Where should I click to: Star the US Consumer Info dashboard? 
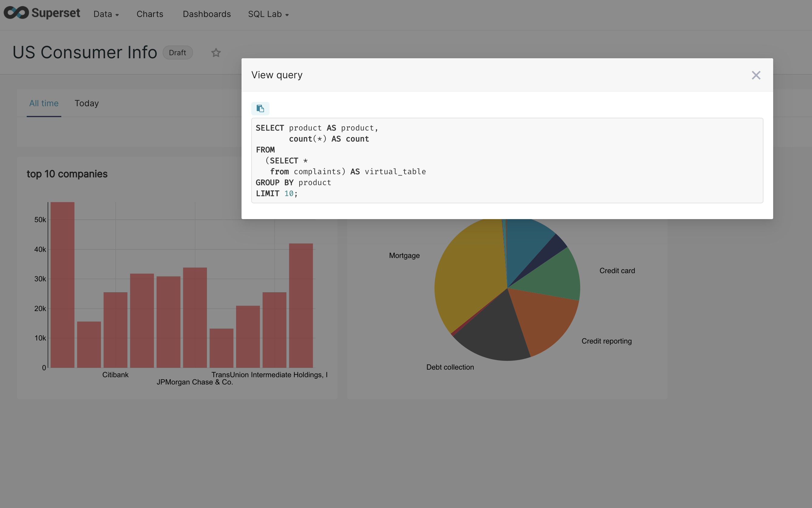click(216, 52)
